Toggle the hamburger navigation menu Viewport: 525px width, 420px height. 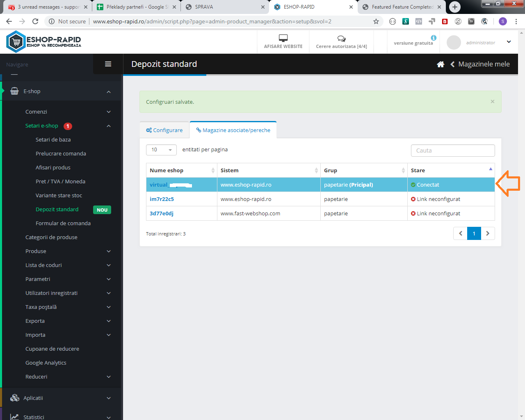coord(108,64)
